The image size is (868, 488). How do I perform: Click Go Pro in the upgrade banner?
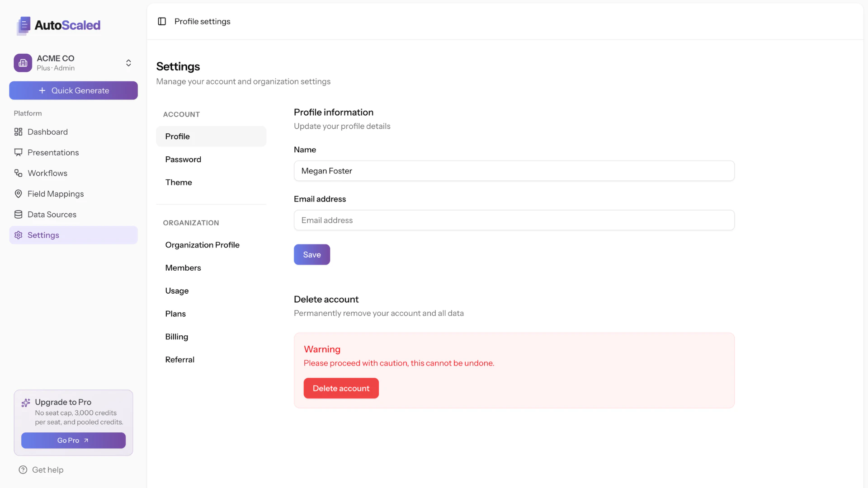[x=73, y=440]
